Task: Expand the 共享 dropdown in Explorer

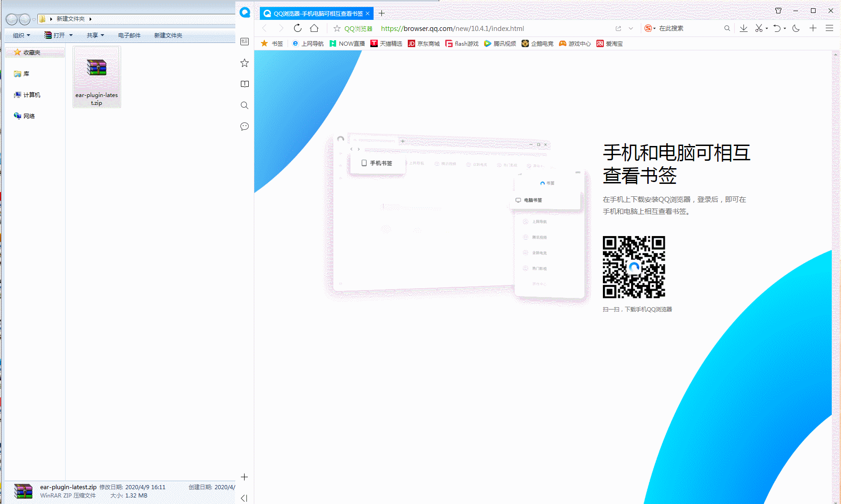Action: (x=95, y=35)
